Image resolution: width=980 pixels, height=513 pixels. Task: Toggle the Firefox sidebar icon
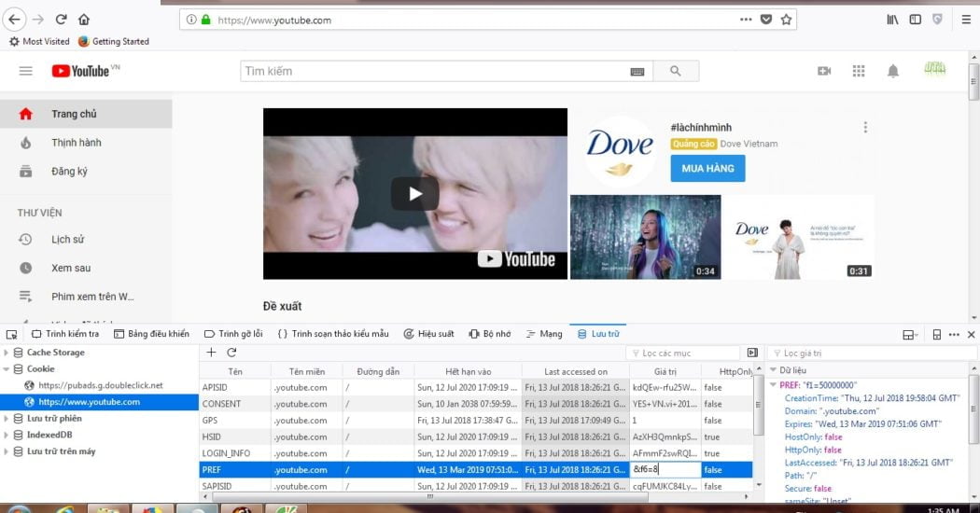[915, 20]
